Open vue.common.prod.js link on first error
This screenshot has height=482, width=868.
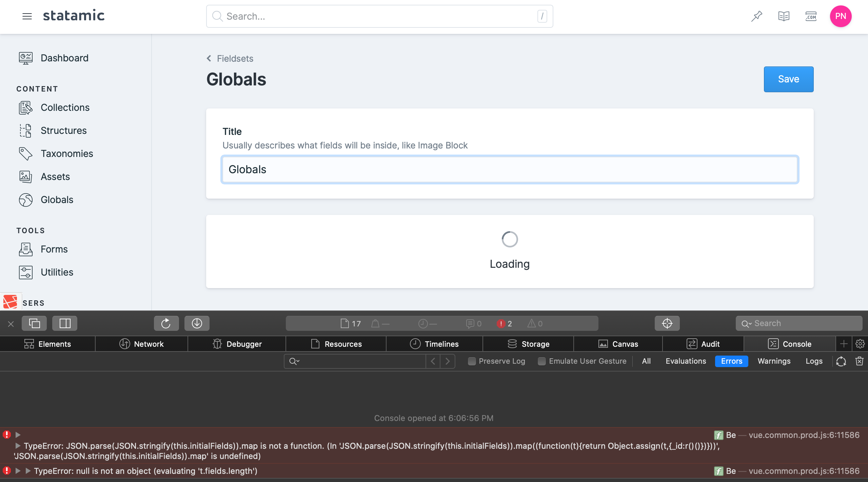coord(804,435)
